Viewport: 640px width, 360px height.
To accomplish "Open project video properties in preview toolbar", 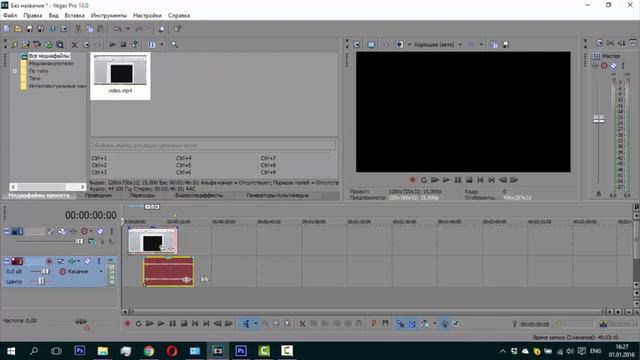I will 357,44.
